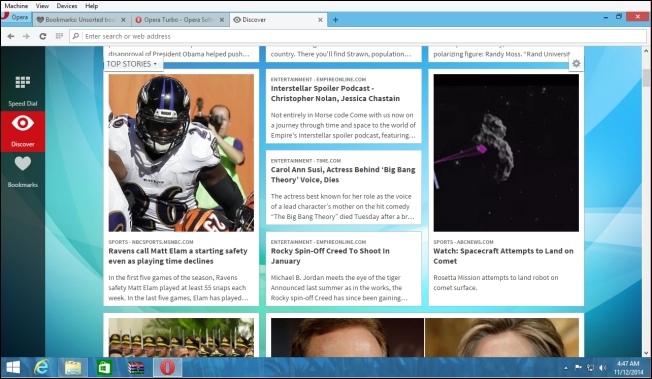Expand the TOP STORIES category dropdown

coord(132,64)
